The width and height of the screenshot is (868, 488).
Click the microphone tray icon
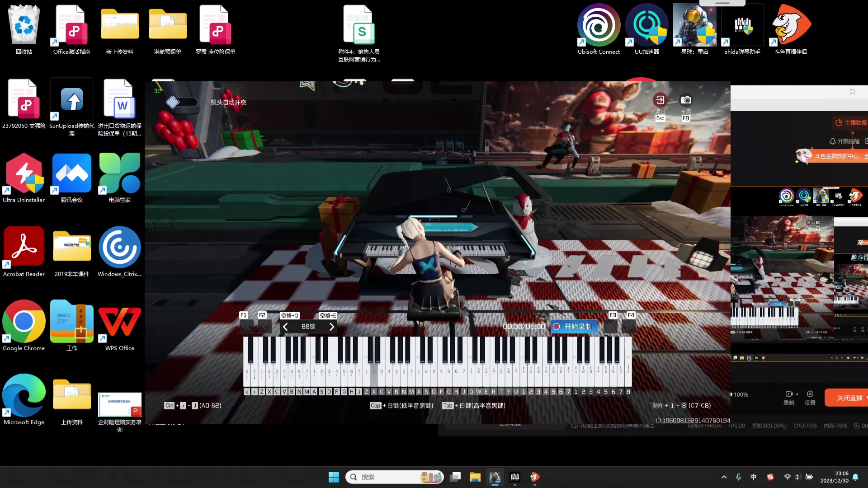pyautogui.click(x=739, y=477)
